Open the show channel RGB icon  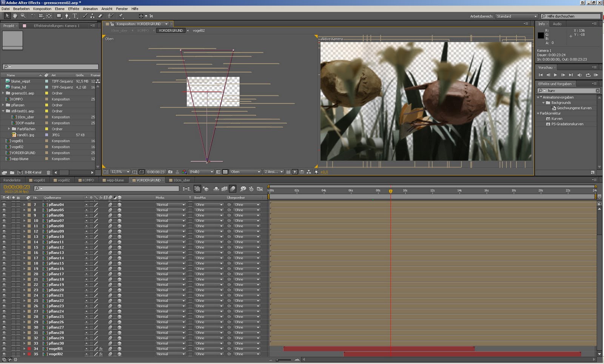[184, 172]
